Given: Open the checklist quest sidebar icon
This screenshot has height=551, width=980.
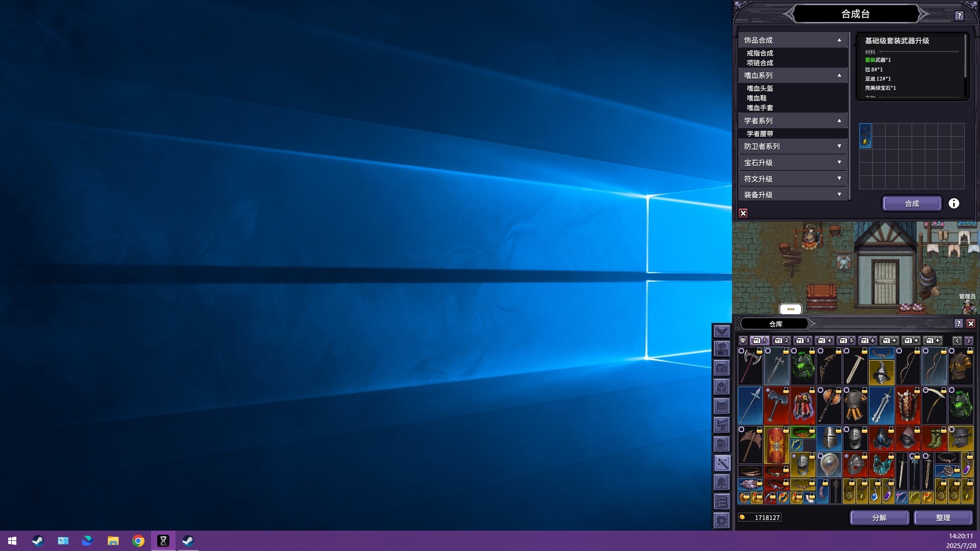Looking at the screenshot, I should tap(722, 502).
